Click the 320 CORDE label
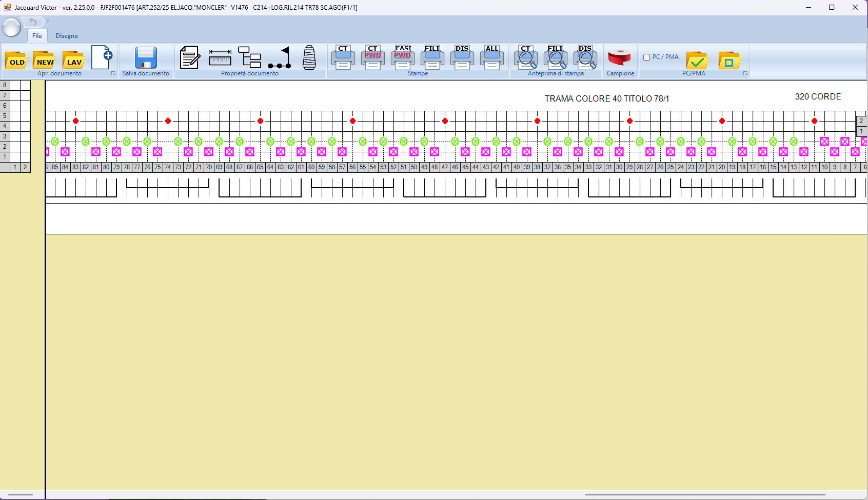This screenshot has height=500, width=868. coord(818,96)
